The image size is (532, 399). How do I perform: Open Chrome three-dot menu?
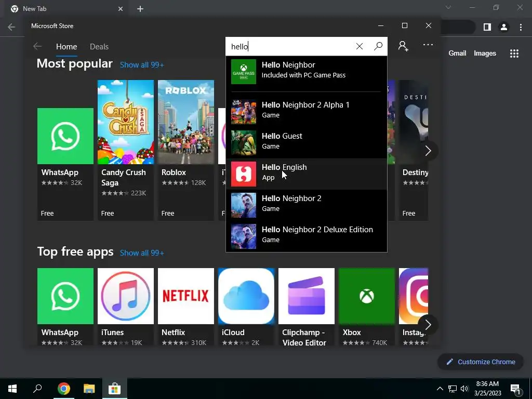point(521,27)
